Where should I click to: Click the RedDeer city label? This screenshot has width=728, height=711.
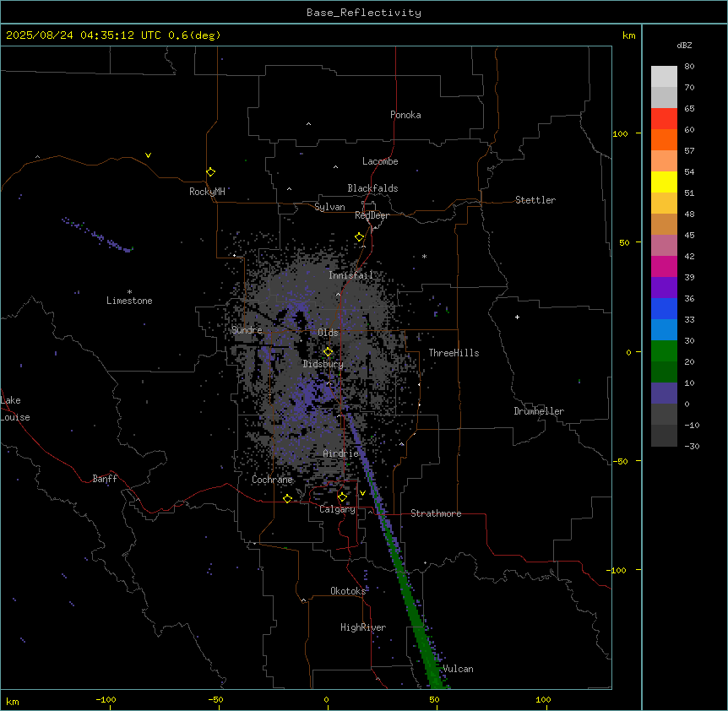[x=372, y=215]
